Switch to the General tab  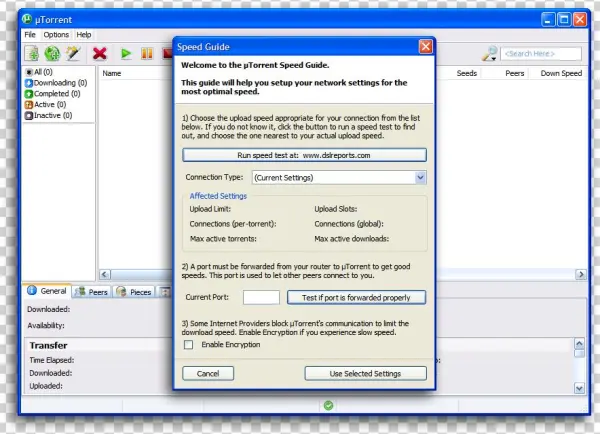coord(47,291)
